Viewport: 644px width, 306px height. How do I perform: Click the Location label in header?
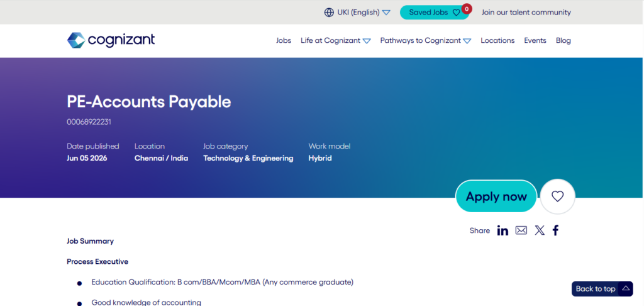(x=150, y=147)
